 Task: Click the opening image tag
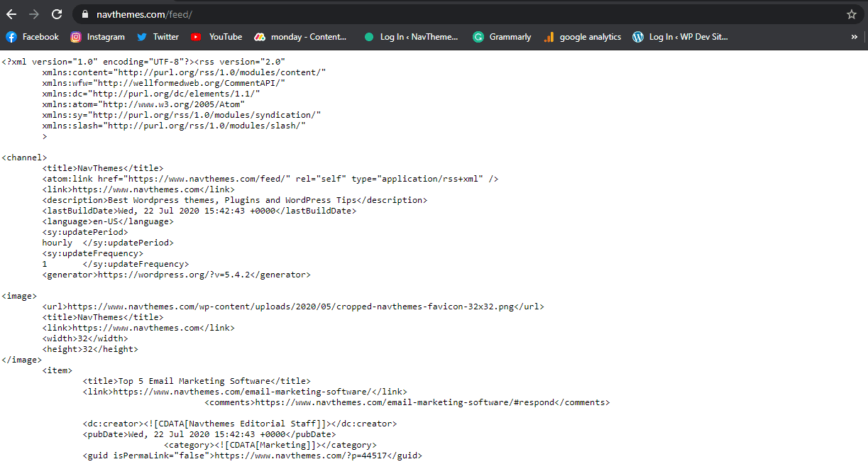tap(19, 296)
